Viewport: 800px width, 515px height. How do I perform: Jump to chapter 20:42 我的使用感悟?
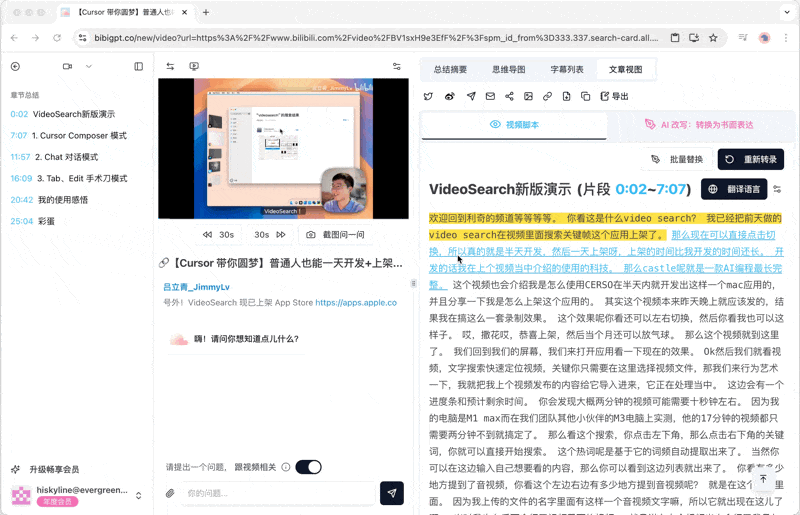[x=49, y=200]
